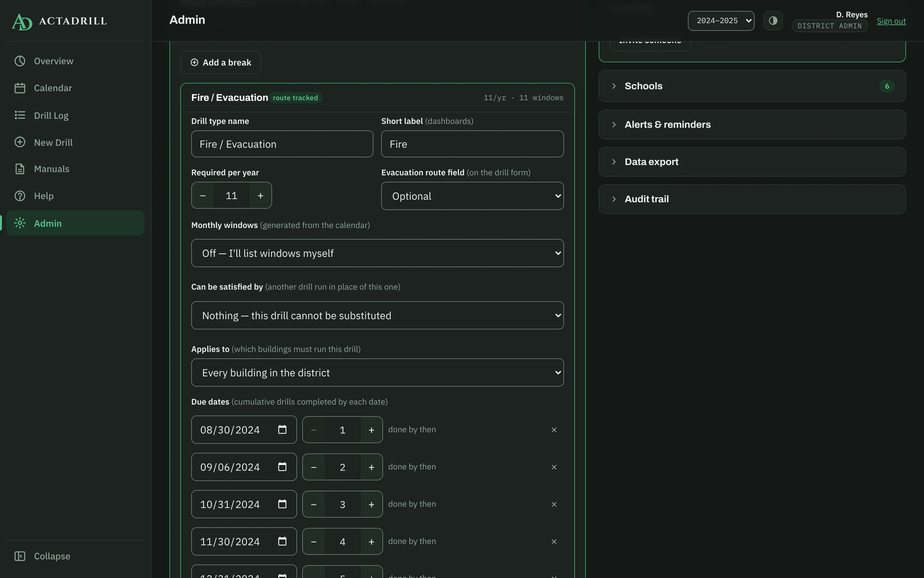Open Applies to buildings dropdown

377,372
